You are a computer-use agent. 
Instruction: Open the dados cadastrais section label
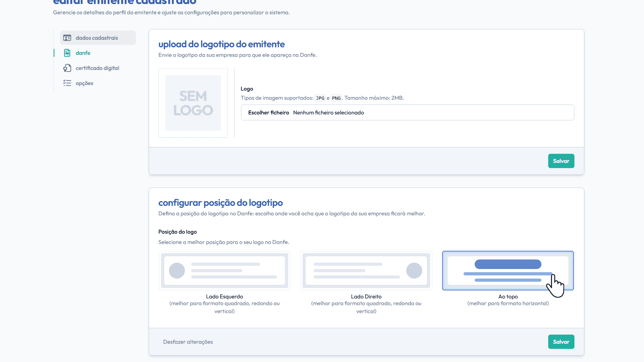point(97,38)
